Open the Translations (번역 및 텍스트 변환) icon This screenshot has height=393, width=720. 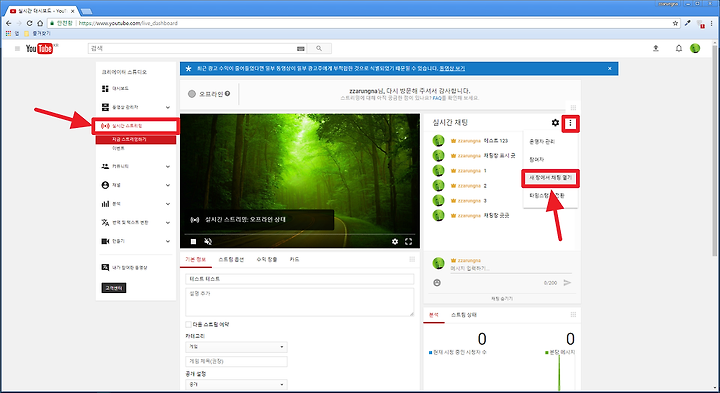pos(105,222)
